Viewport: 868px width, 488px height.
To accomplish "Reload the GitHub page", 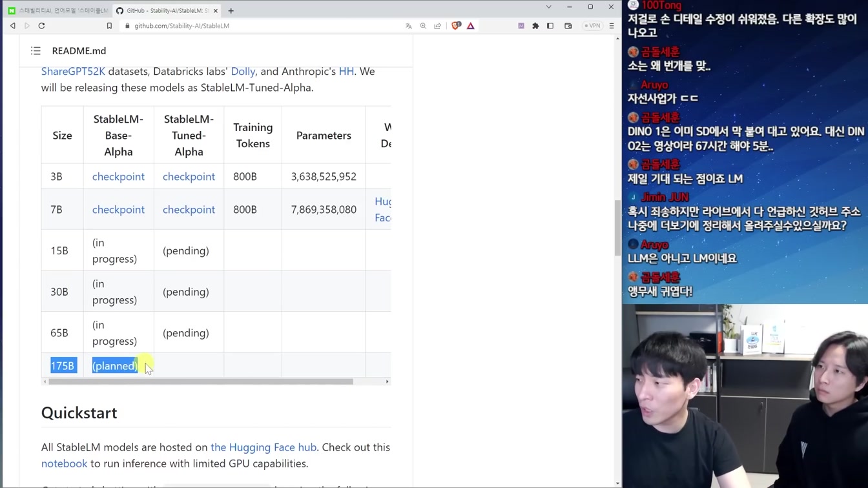I will [42, 26].
